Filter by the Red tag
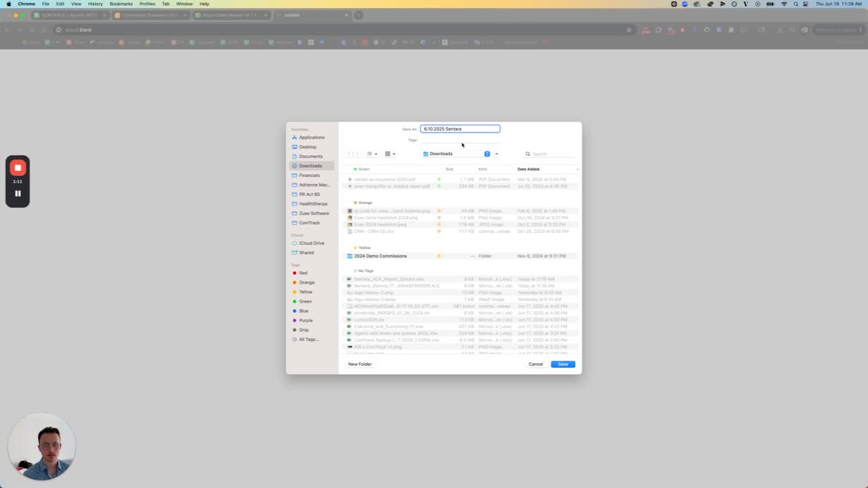This screenshot has height=488, width=868. pyautogui.click(x=303, y=273)
